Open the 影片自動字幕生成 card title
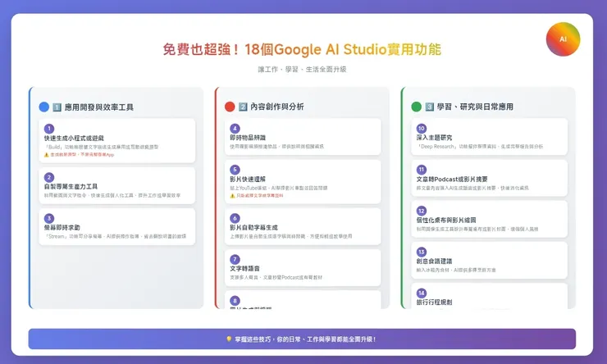 (x=254, y=227)
